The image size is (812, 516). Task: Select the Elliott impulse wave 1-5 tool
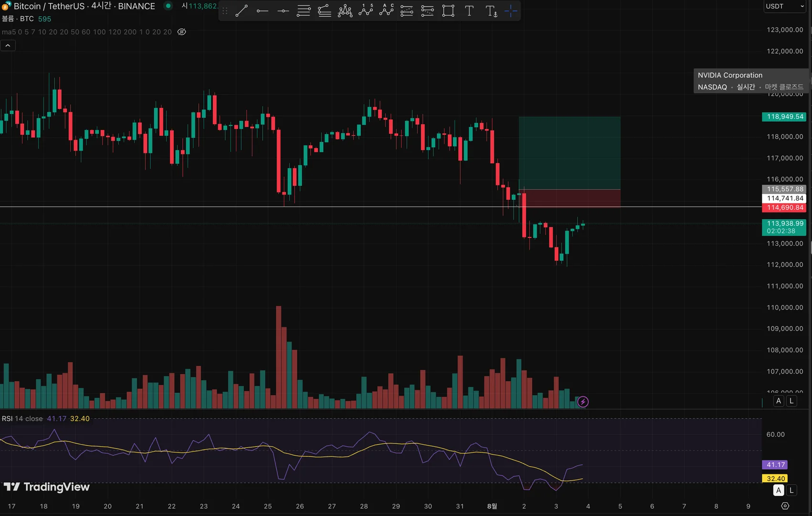(x=366, y=11)
